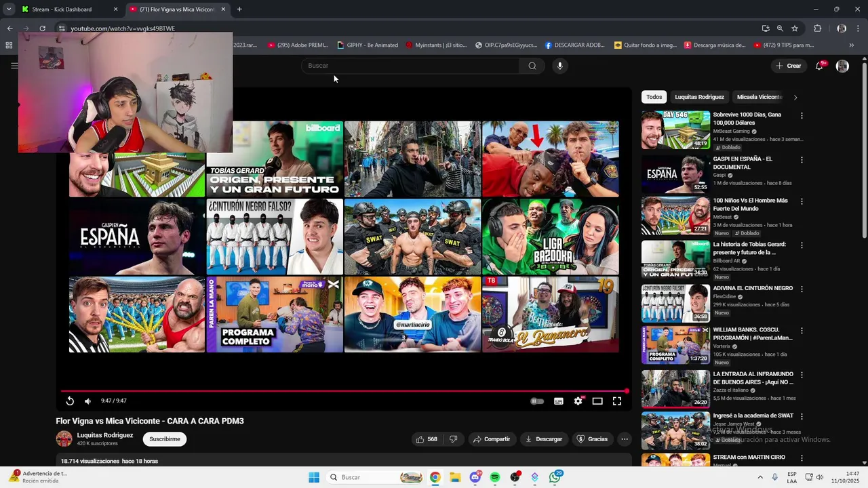The image size is (868, 488).
Task: Select the Micaela Viciconte filter chip
Action: pyautogui.click(x=759, y=97)
